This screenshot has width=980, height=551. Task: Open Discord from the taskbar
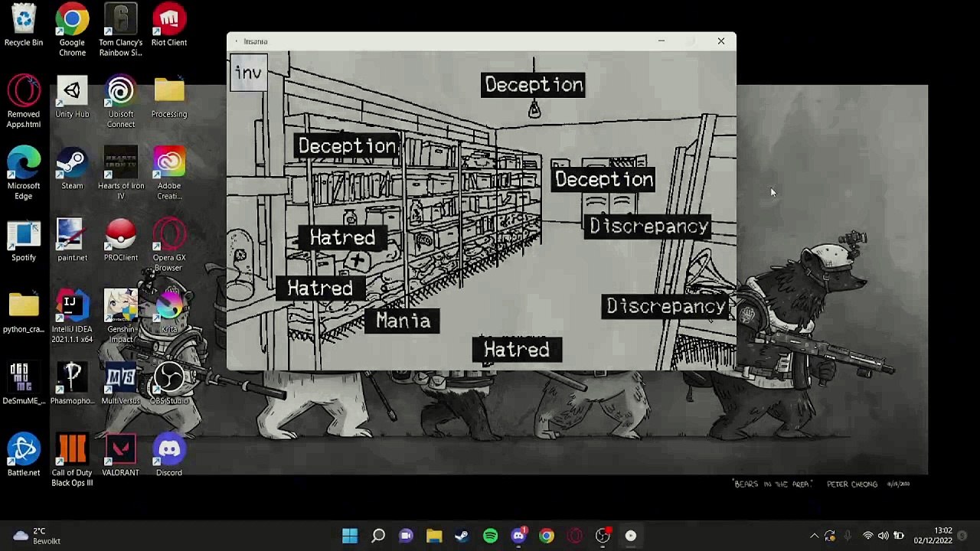[518, 536]
